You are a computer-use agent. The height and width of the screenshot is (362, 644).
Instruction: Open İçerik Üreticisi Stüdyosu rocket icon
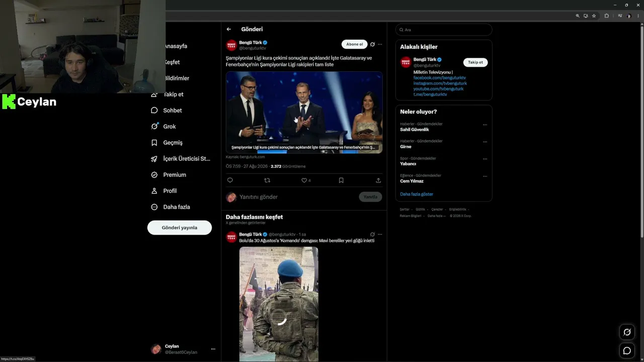pyautogui.click(x=154, y=159)
